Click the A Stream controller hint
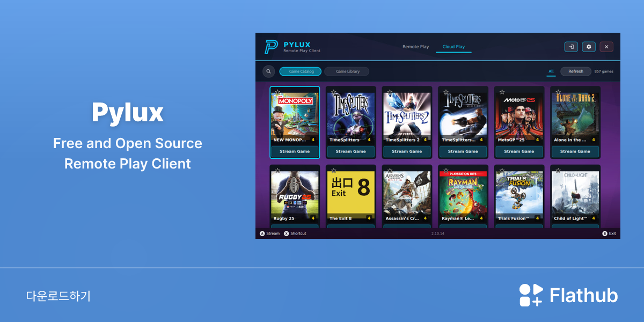The image size is (644, 322). point(270,233)
